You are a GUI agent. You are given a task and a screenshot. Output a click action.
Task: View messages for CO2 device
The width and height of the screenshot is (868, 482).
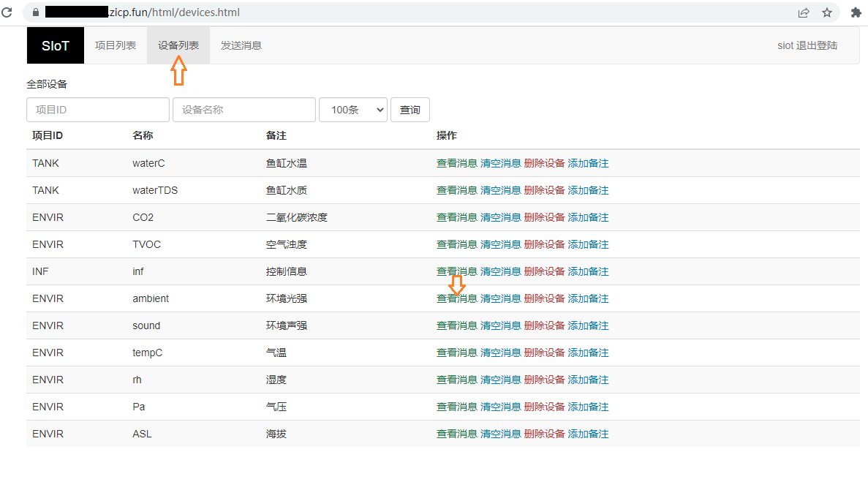click(x=457, y=217)
